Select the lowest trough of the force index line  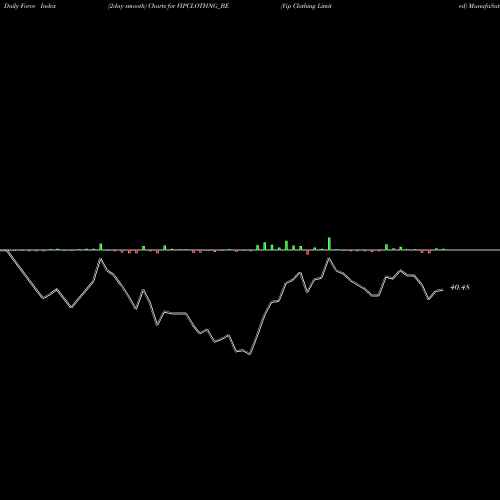(250, 354)
